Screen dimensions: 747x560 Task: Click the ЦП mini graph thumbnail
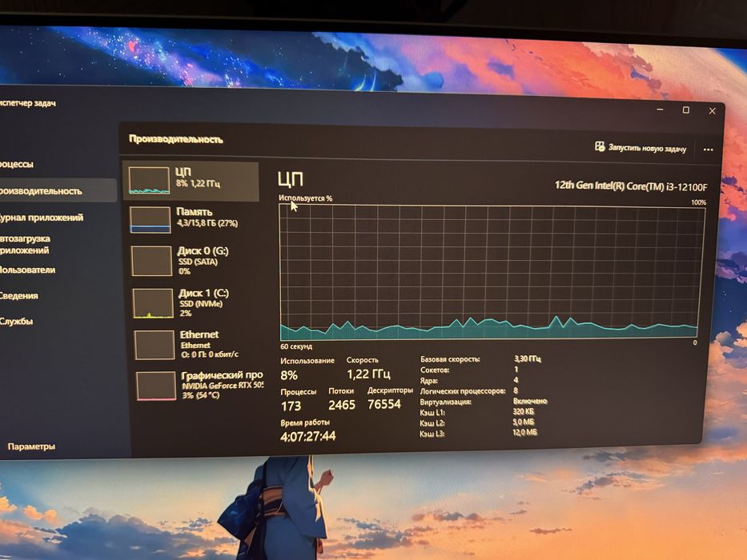click(x=149, y=180)
